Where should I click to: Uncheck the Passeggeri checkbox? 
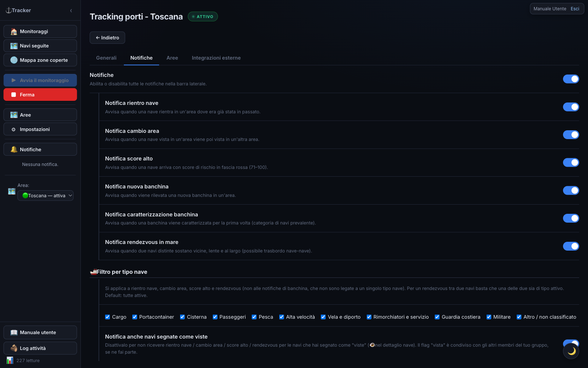215,317
